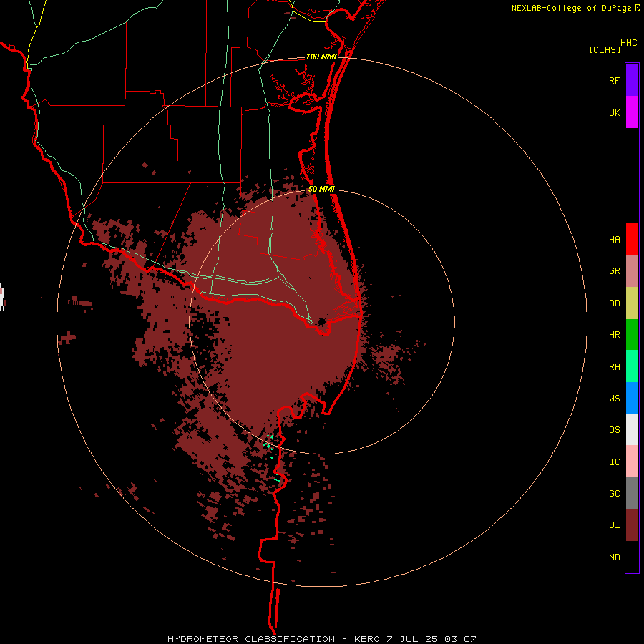
Task: Click the IC light pink legend swatch
Action: tap(632, 462)
